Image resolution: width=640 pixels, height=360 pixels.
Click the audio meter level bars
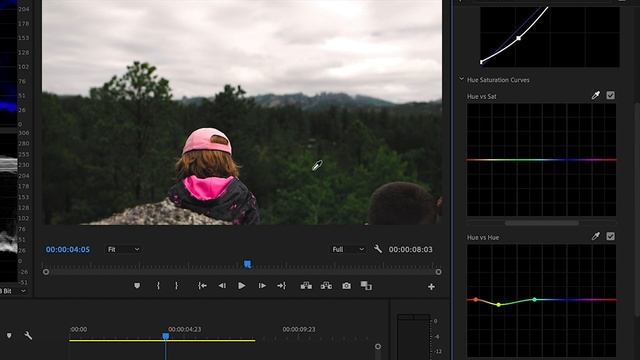[x=413, y=337]
